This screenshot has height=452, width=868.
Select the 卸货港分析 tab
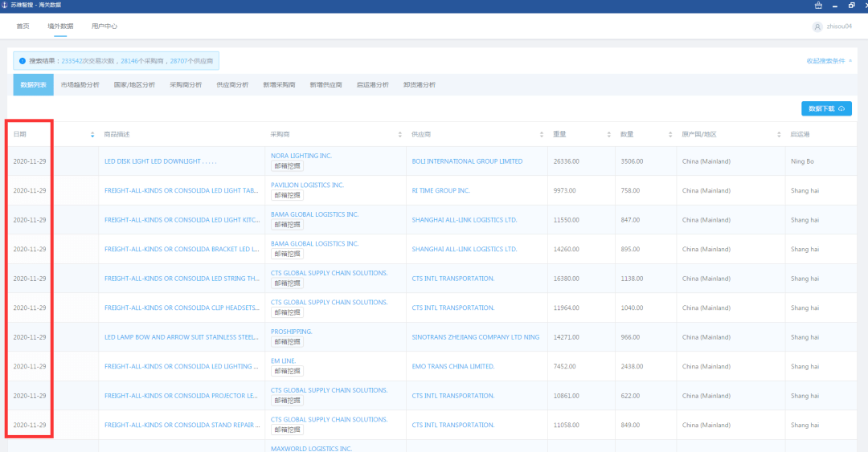coord(419,84)
